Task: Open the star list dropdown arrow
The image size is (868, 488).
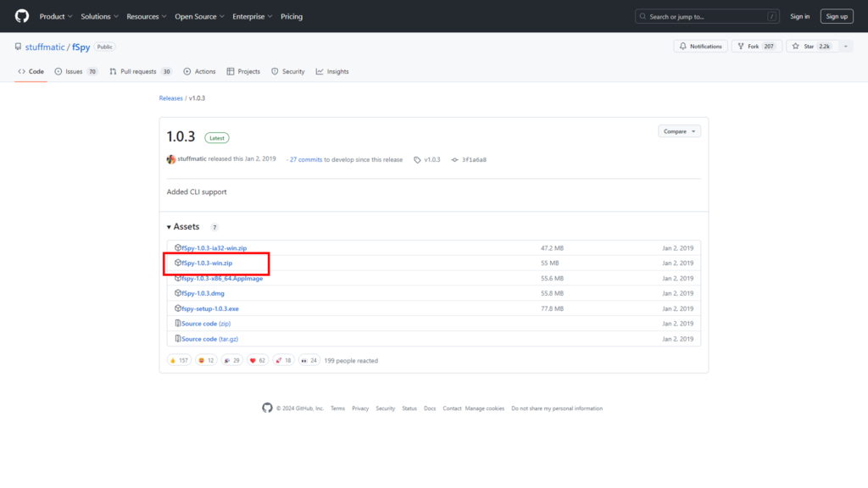Action: 844,47
